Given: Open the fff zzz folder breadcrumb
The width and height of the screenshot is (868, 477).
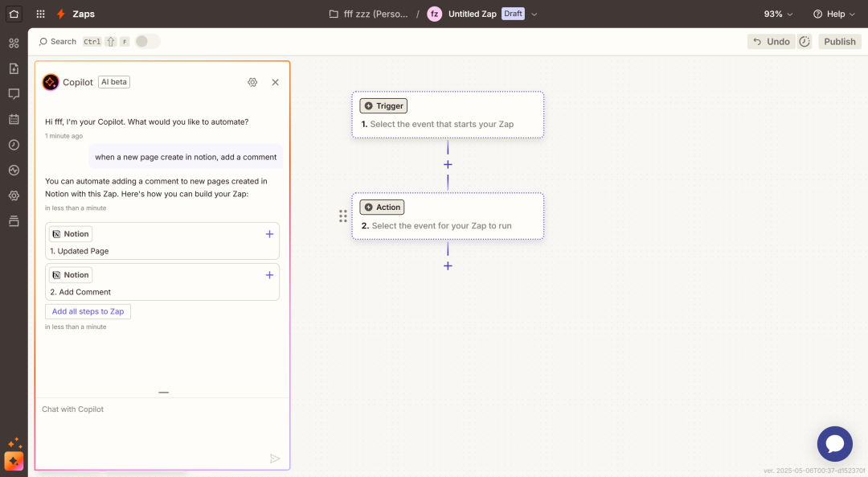Looking at the screenshot, I should [376, 14].
